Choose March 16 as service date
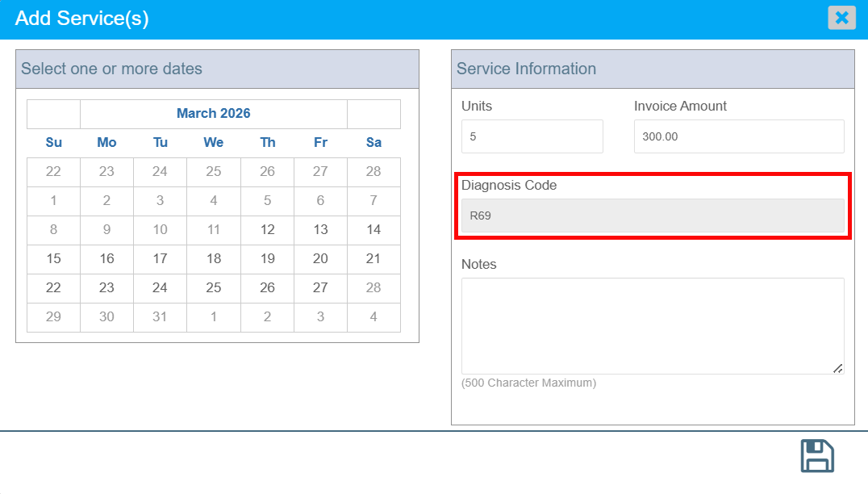868x494 pixels. click(106, 259)
